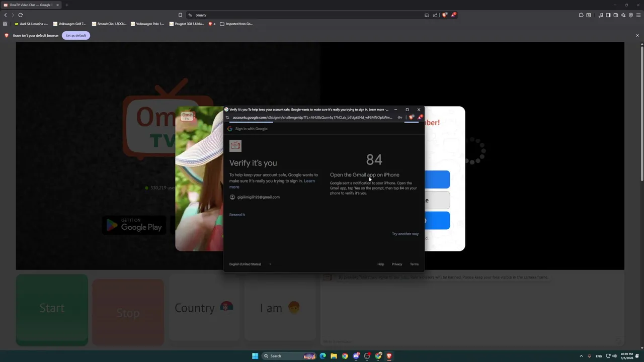Open Renault Clio 1.5DCI bookmark
644x362 pixels.
tap(109, 24)
